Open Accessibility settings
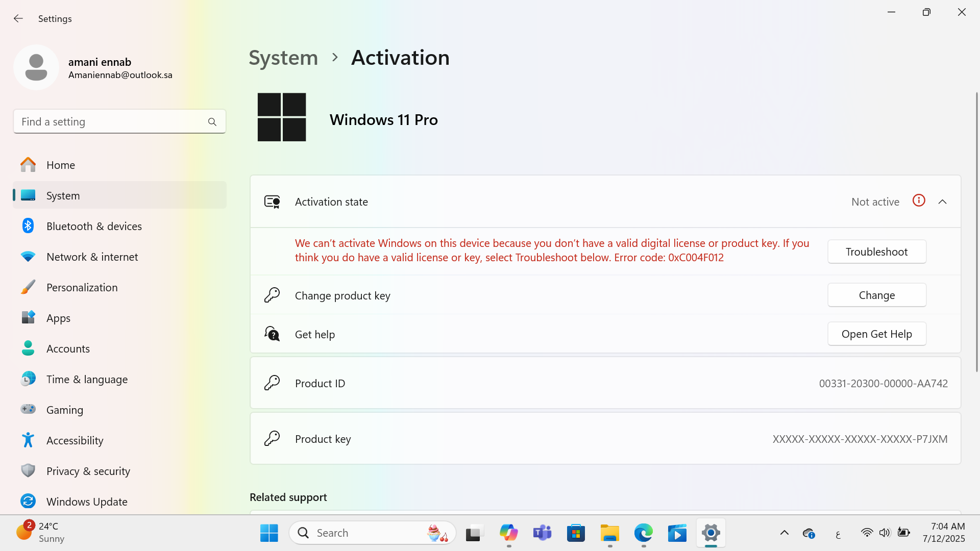 tap(119, 440)
